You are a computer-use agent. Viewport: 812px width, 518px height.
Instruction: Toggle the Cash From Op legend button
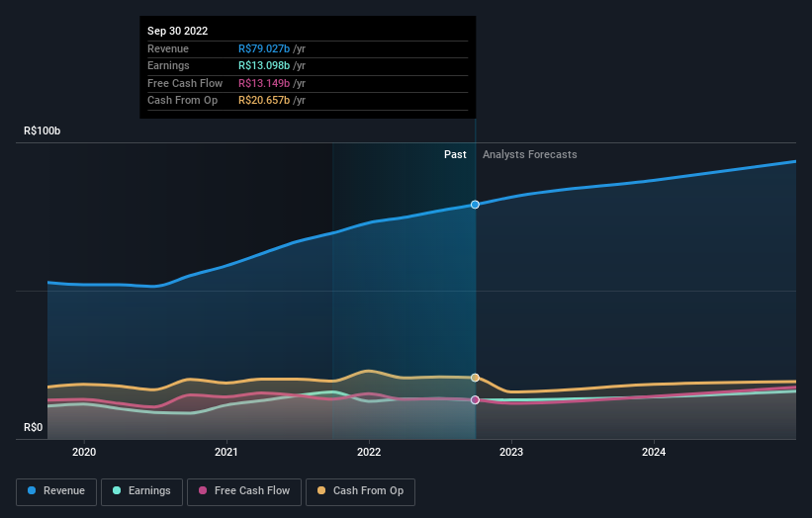(x=360, y=491)
